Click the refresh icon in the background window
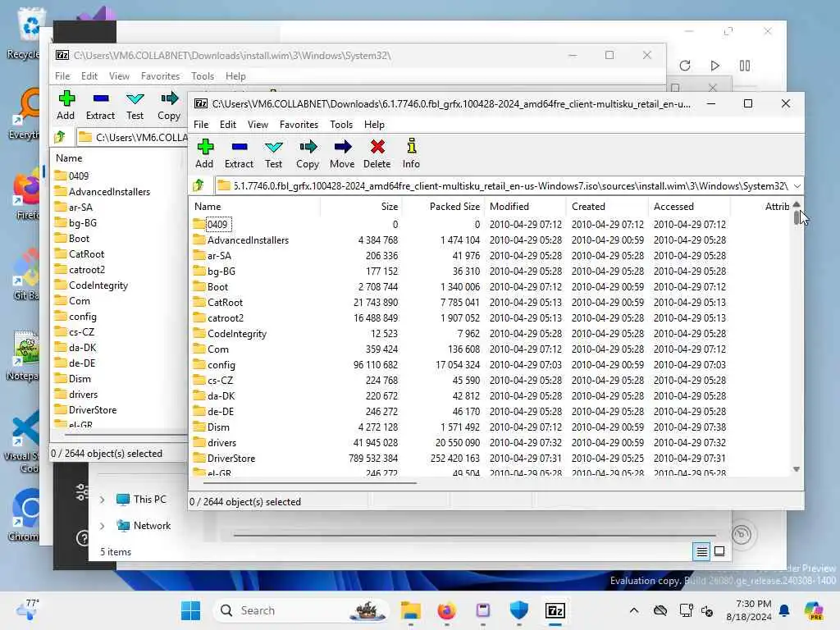 click(685, 66)
